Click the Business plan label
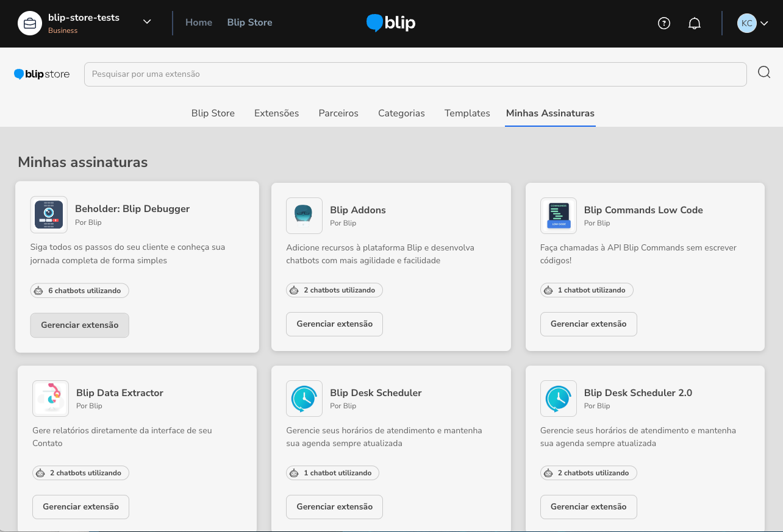 point(63,30)
